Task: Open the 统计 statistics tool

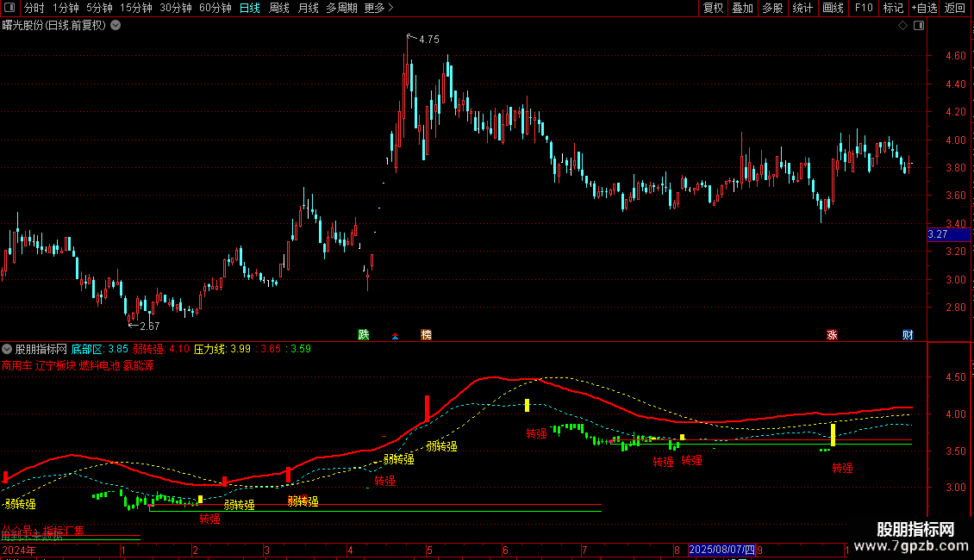Action: click(802, 8)
